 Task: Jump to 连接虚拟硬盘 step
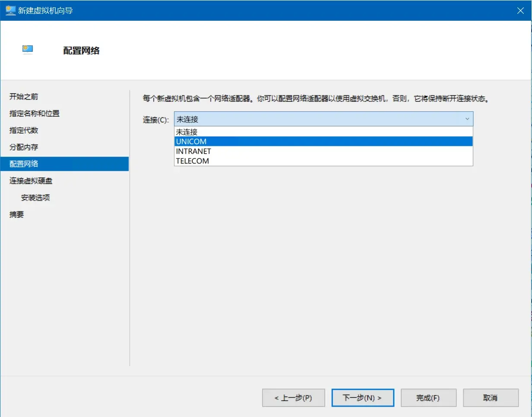click(31, 181)
